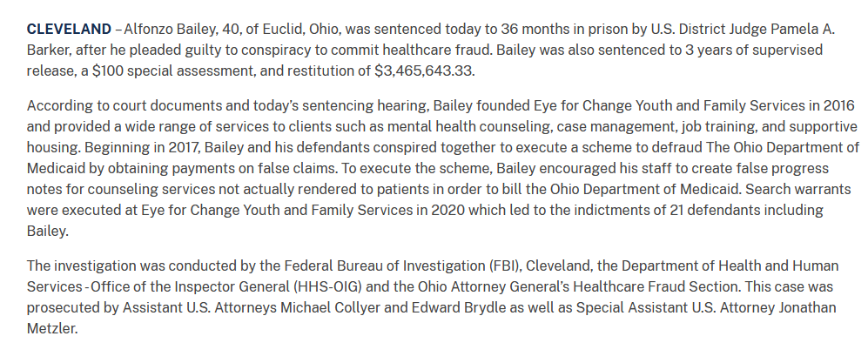Click the surname Metzler
868x363 pixels.
tap(54, 328)
